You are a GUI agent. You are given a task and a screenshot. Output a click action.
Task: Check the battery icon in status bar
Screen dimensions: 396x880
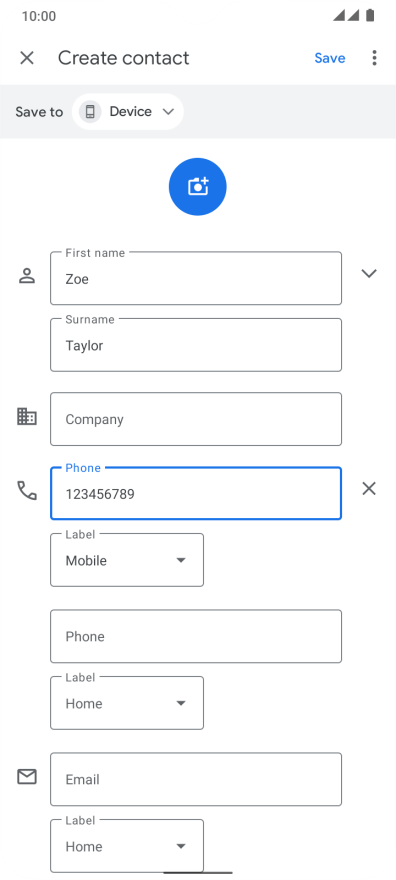(370, 15)
